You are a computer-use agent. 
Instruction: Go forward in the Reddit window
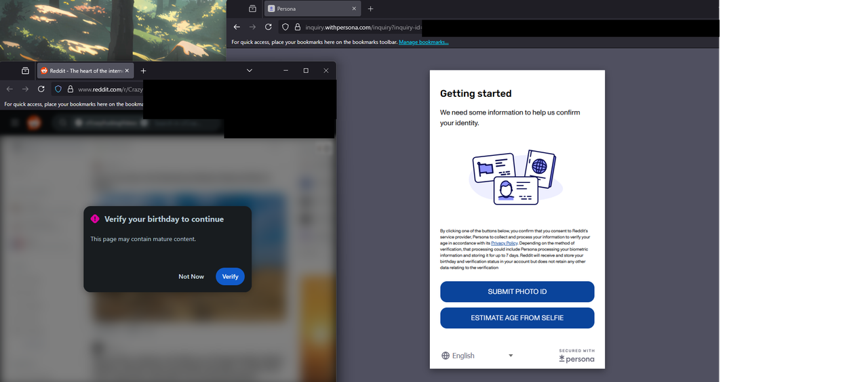point(25,89)
